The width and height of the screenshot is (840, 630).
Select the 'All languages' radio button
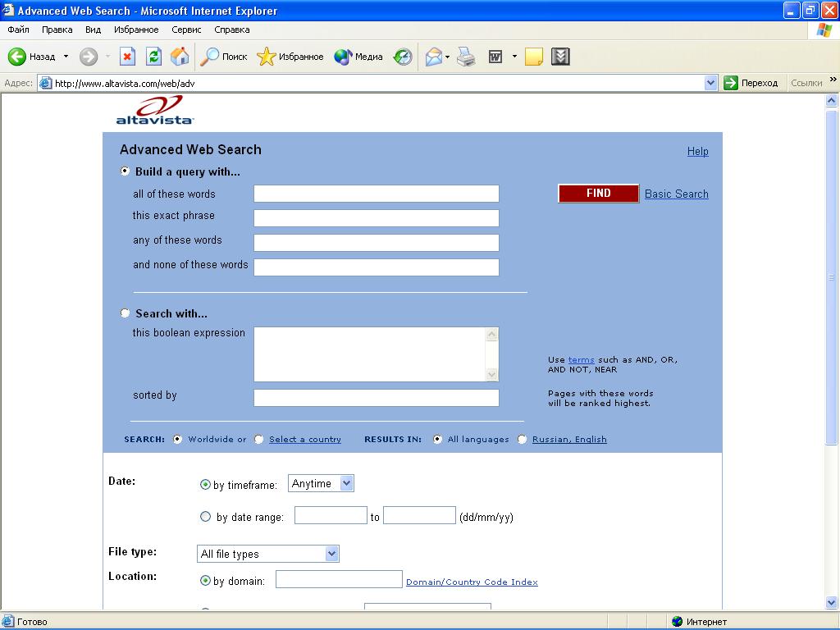coord(437,440)
